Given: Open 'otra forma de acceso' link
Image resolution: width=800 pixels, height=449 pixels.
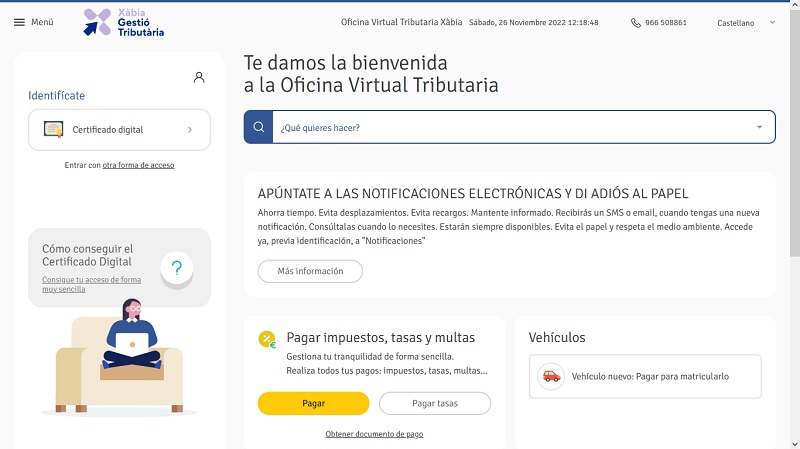Looking at the screenshot, I should [x=138, y=165].
